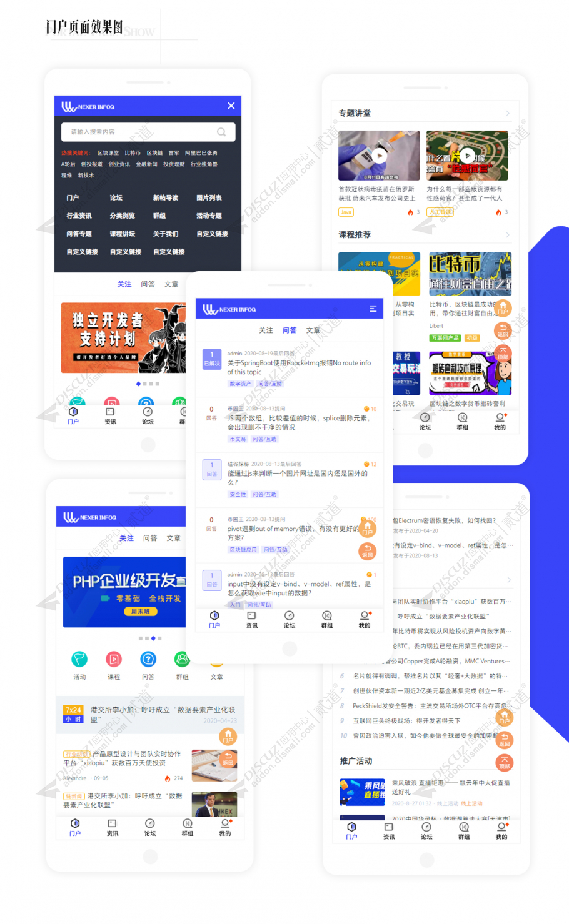Tap floating 返回 button on the 推广活动 phone

click(x=505, y=740)
